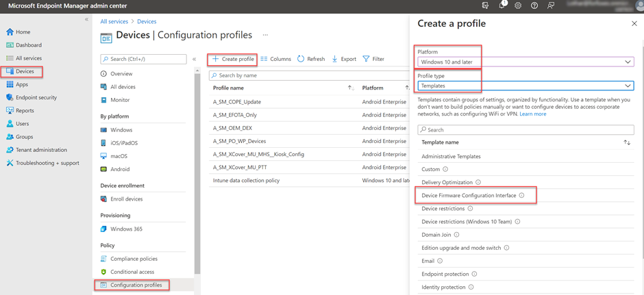Screen dimensions: 644x295
Task: Open the Platform dropdown
Action: 525,62
